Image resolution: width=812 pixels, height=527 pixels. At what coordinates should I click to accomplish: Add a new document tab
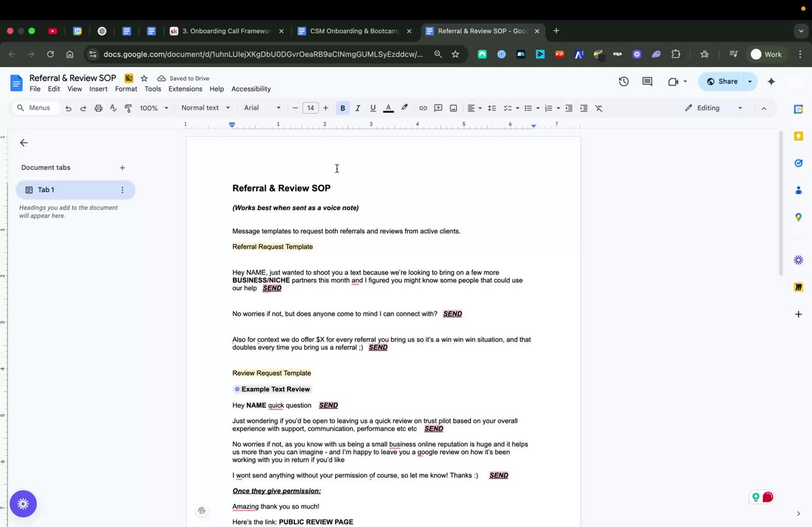[122, 168]
